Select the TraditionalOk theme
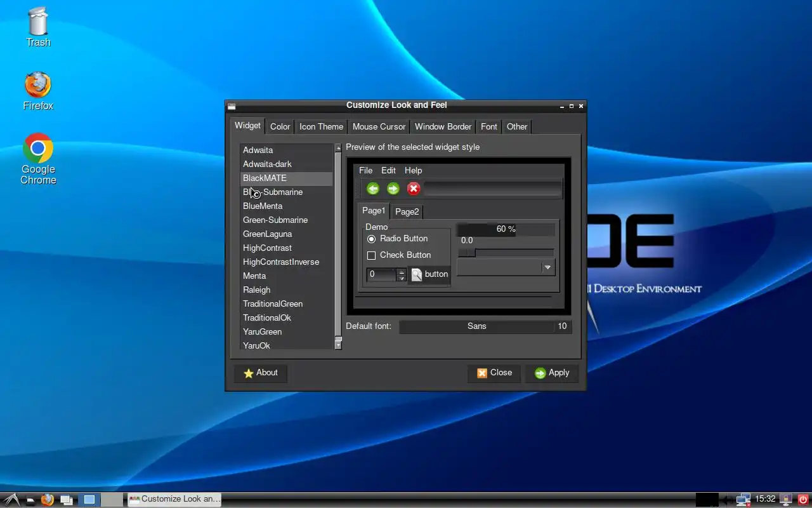This screenshot has height=508, width=812. tap(286, 318)
